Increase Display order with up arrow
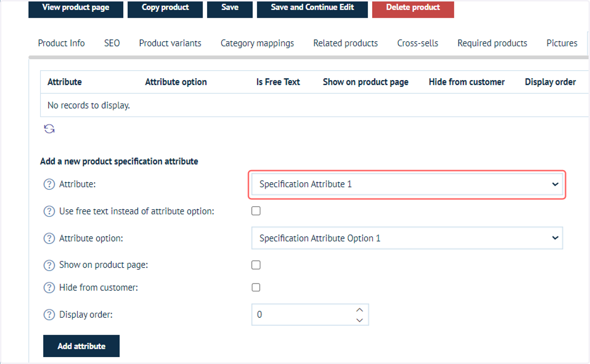The height and width of the screenshot is (364, 590). 359,310
